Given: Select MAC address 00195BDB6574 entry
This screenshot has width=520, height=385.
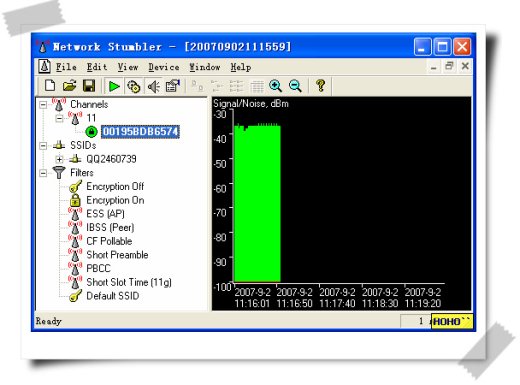Looking at the screenshot, I should 140,132.
